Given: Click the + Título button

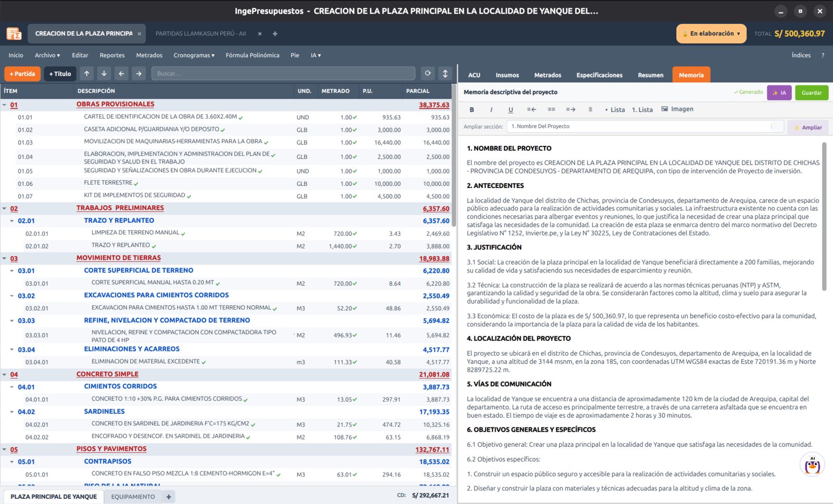Looking at the screenshot, I should click(60, 74).
